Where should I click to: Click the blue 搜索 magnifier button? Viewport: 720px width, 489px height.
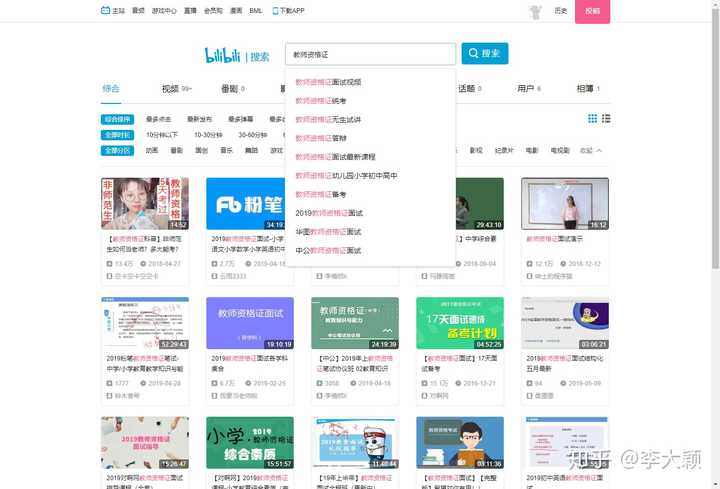coord(485,54)
